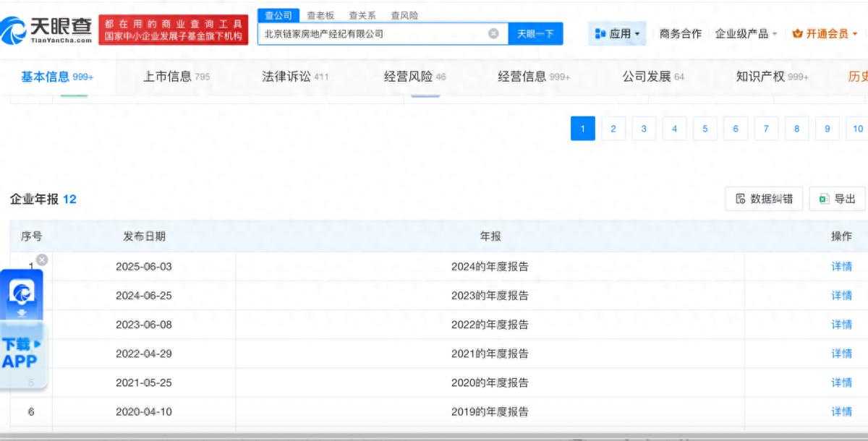
Task: Open 详情 for 2021 annual report
Action: point(841,354)
